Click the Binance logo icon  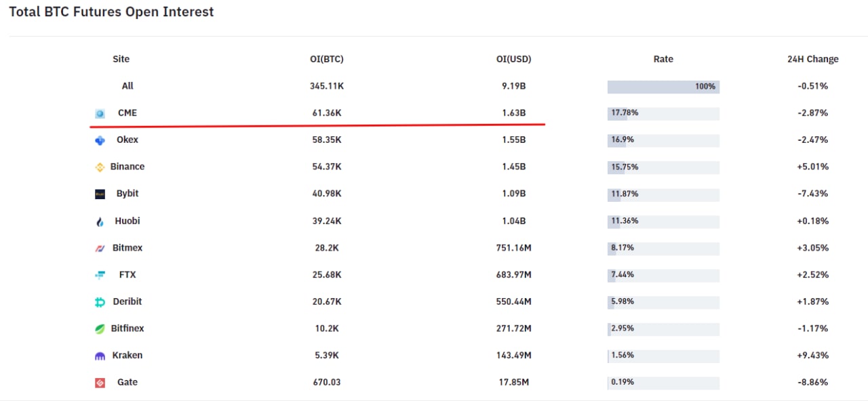100,167
